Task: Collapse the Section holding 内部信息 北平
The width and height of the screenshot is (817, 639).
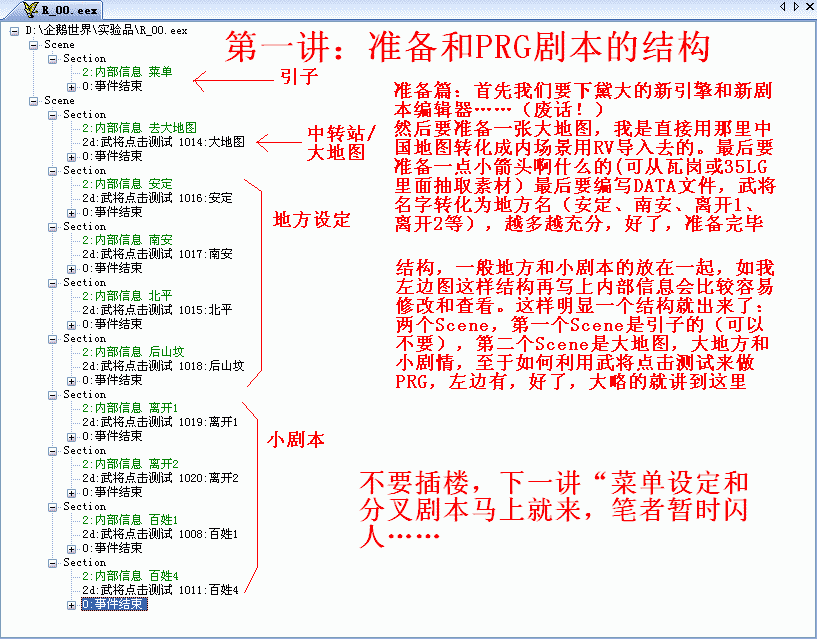Action: tap(53, 283)
